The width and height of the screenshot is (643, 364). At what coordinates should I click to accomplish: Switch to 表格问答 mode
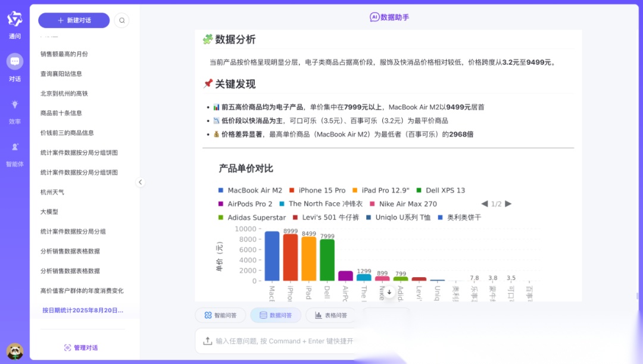coord(330,315)
